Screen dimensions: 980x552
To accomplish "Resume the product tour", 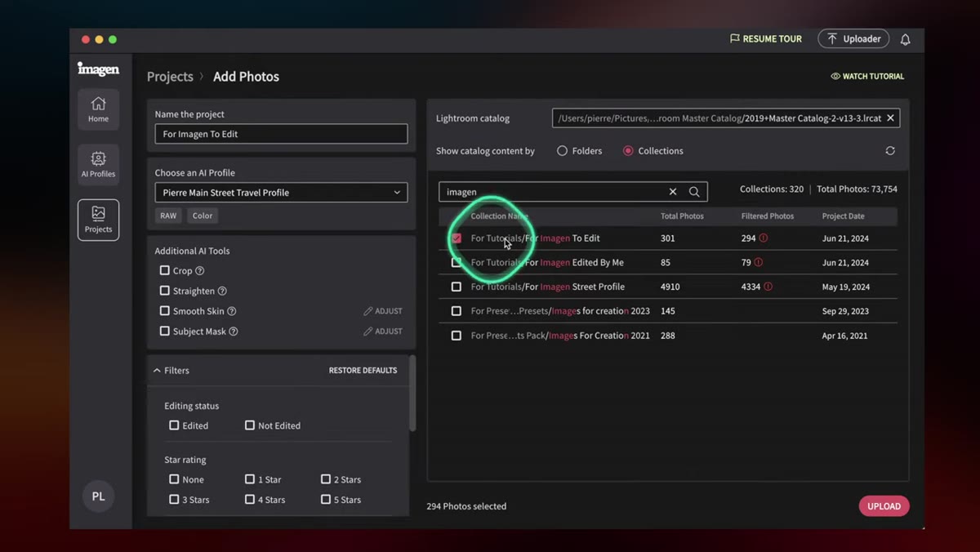I will (766, 39).
